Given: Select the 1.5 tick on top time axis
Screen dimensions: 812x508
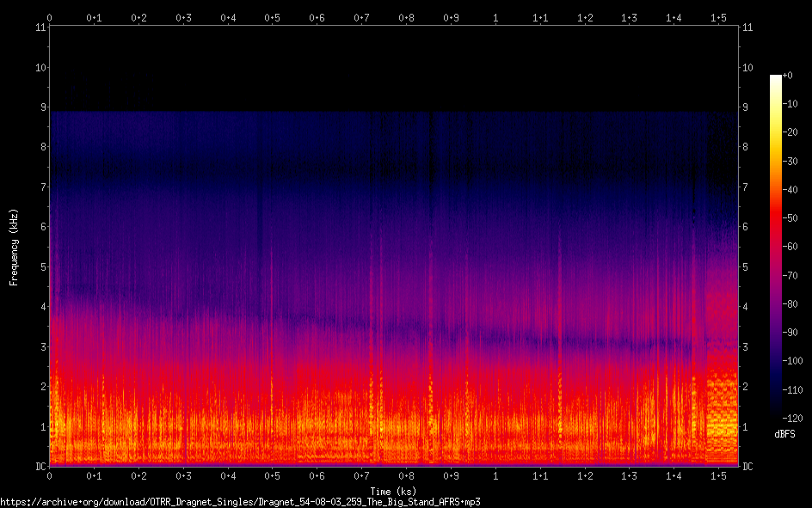Looking at the screenshot, I should pos(718,17).
